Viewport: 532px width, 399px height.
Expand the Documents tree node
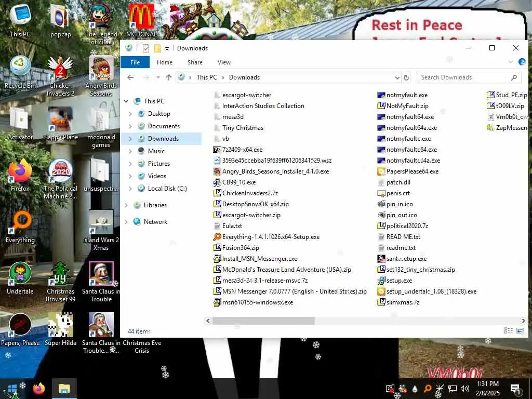(x=130, y=126)
